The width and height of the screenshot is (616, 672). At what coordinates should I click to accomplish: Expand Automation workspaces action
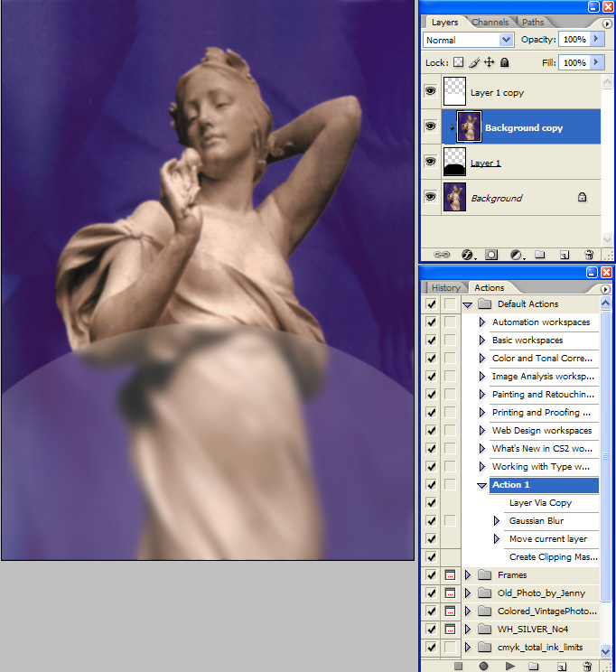(481, 322)
